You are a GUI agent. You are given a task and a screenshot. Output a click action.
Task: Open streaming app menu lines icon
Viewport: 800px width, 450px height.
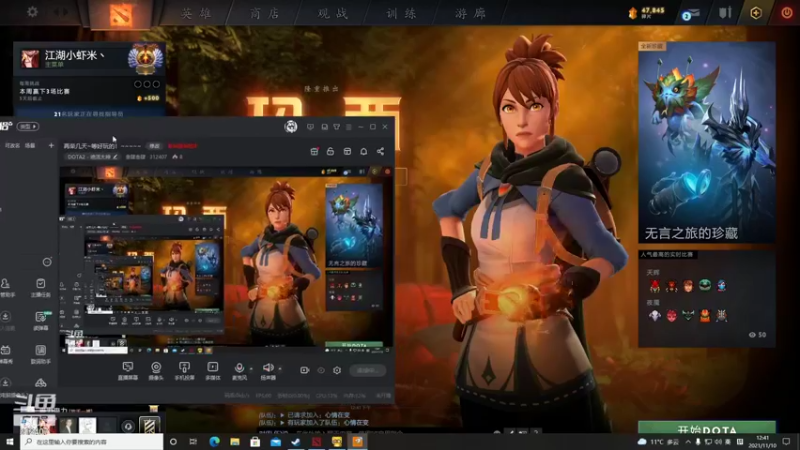click(348, 127)
